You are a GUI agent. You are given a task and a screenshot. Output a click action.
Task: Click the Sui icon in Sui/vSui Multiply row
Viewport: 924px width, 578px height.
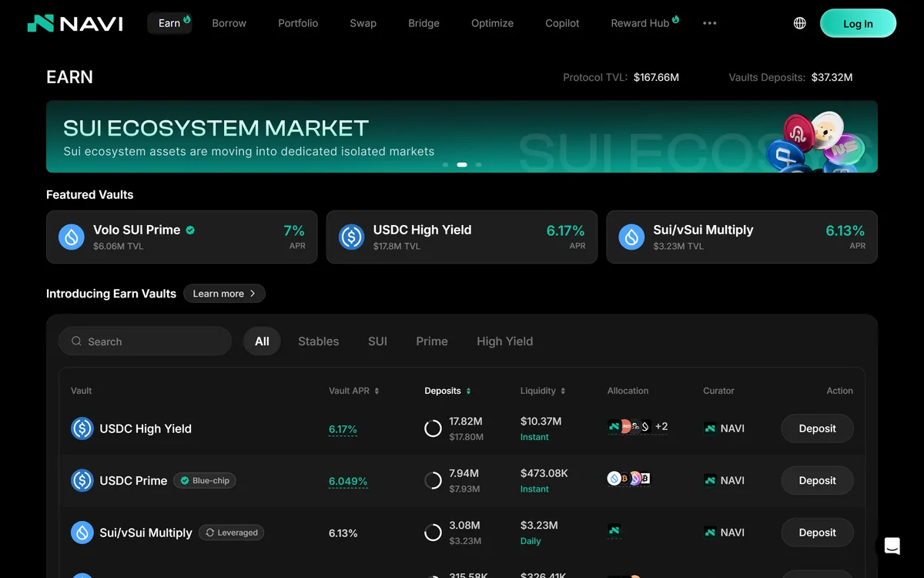click(x=82, y=533)
